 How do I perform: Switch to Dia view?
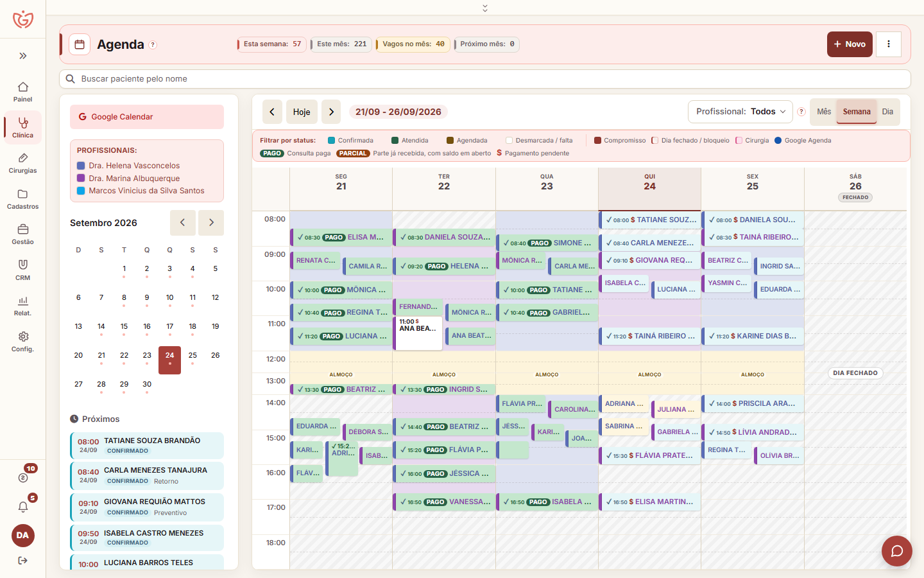(x=887, y=112)
